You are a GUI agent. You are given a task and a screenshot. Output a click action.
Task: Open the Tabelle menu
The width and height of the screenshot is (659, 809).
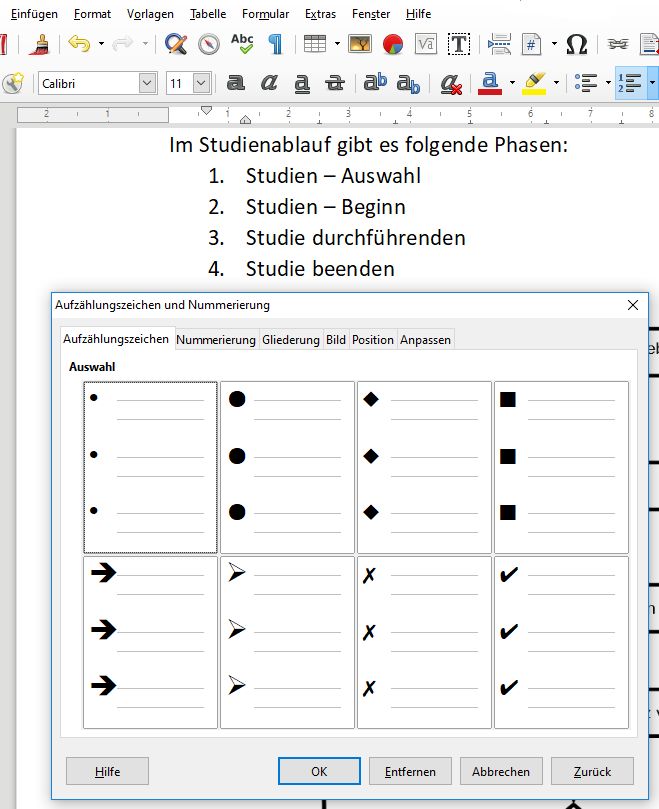(208, 14)
